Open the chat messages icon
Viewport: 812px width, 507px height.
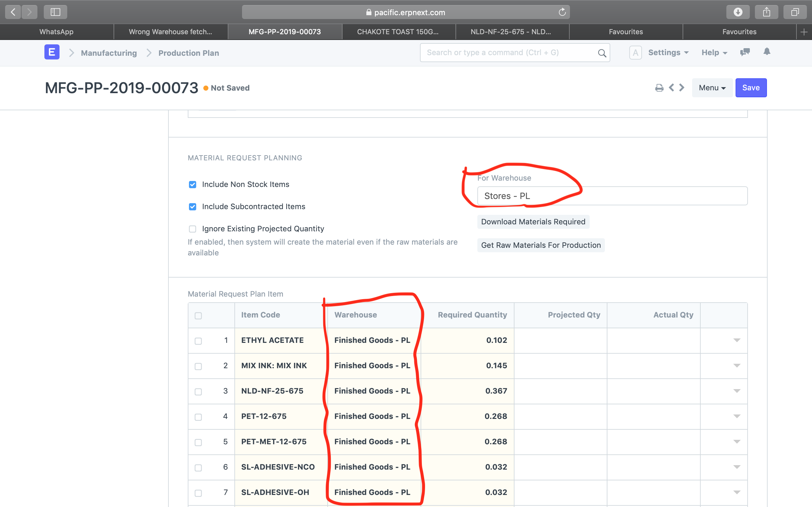(744, 52)
